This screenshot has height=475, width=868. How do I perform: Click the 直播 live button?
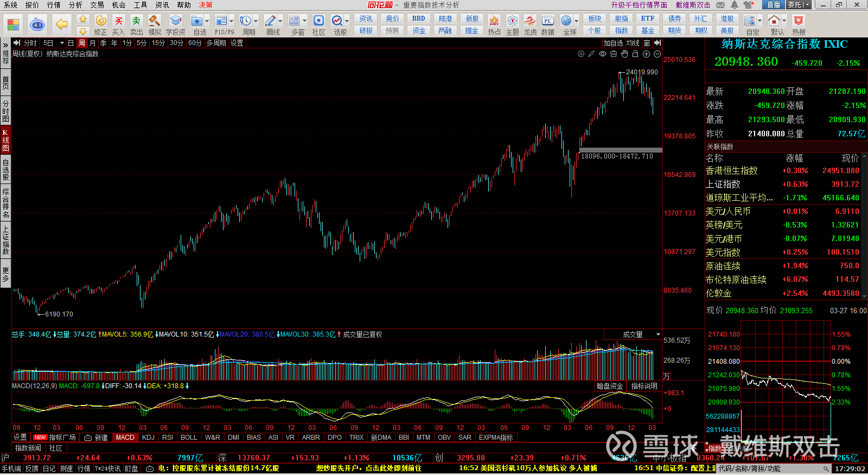774,5
